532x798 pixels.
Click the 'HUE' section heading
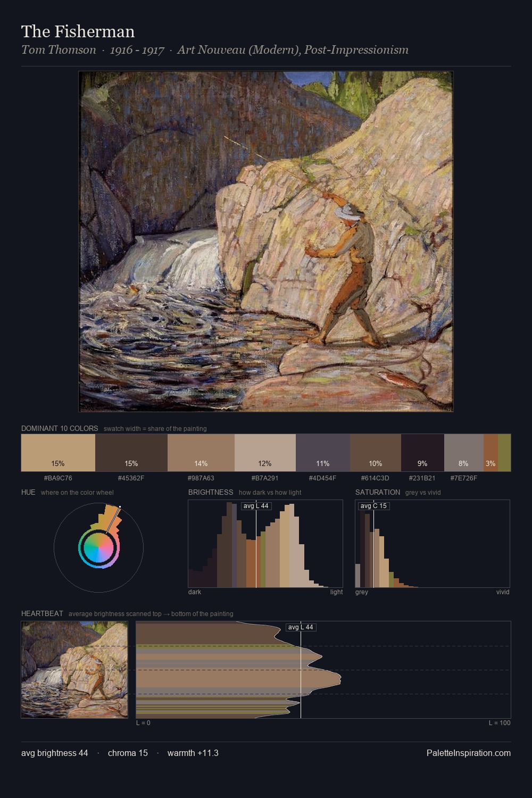click(x=28, y=492)
